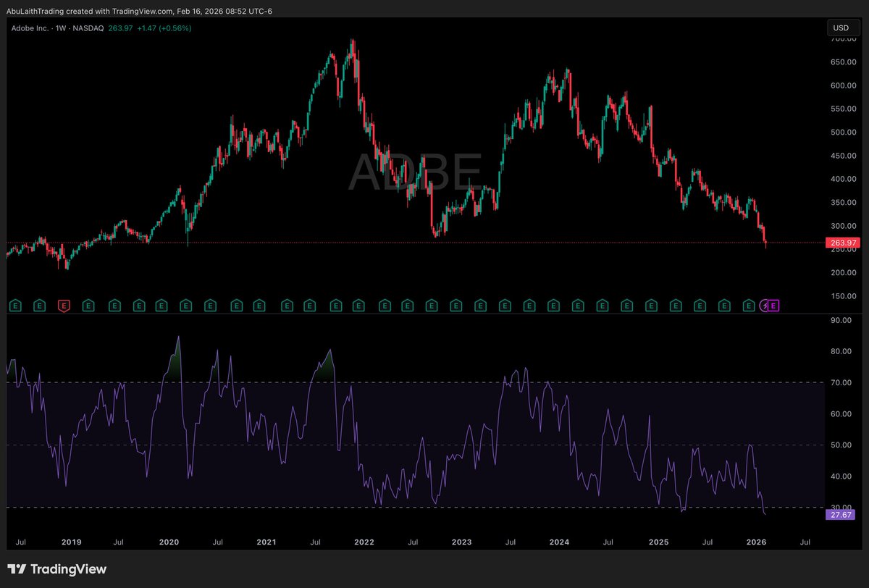Viewport: 869px width, 588px height.
Task: Click the TradingView logo at bottom left
Action: click(x=57, y=569)
